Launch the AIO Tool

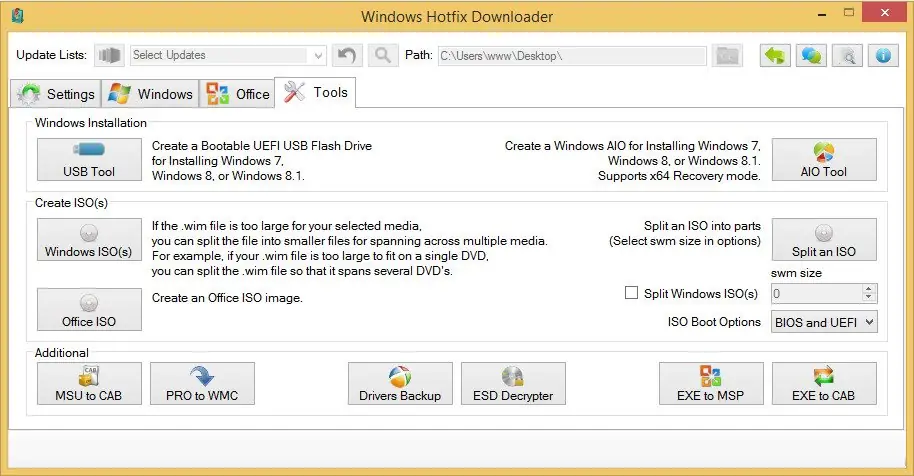pos(824,159)
